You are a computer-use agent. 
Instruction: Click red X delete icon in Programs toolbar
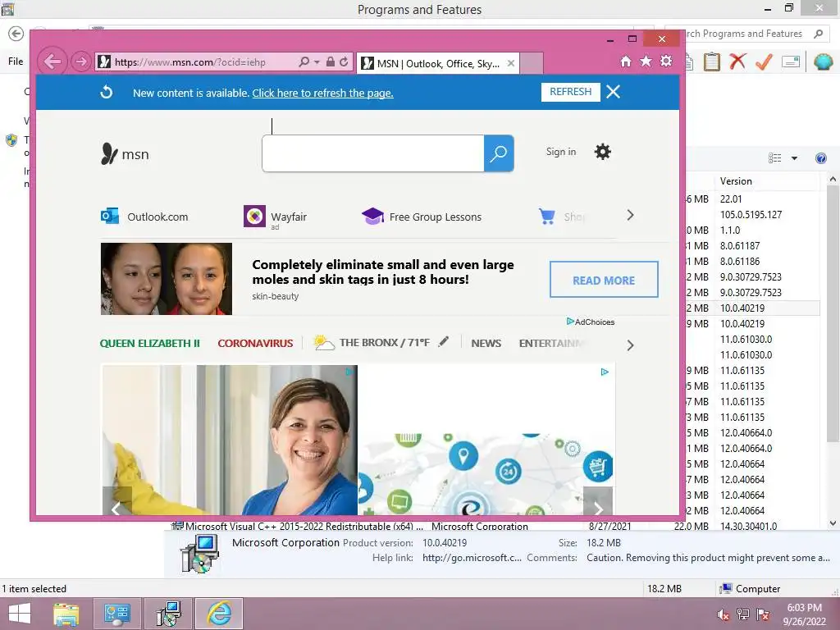click(737, 62)
